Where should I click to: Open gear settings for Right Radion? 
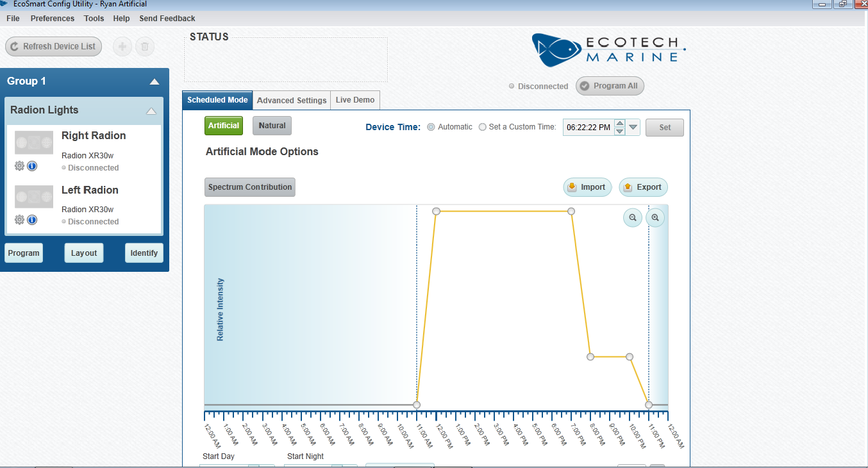(x=19, y=166)
